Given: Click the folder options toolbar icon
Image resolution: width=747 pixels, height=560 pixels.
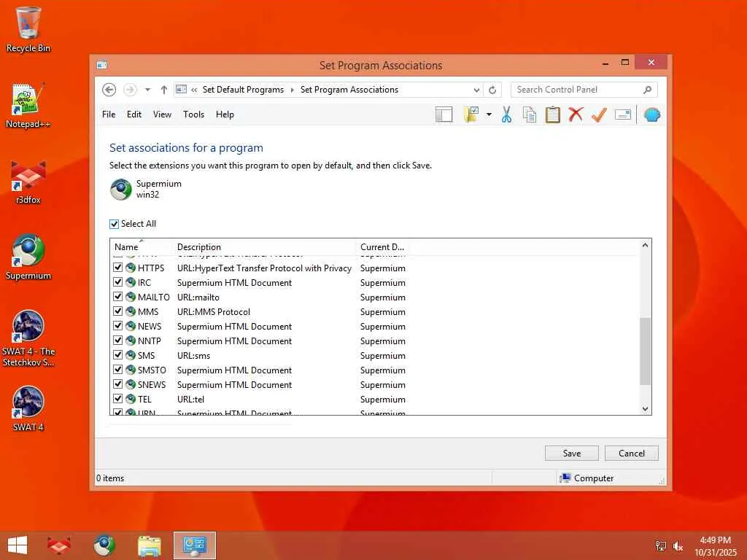Looking at the screenshot, I should pos(472,114).
